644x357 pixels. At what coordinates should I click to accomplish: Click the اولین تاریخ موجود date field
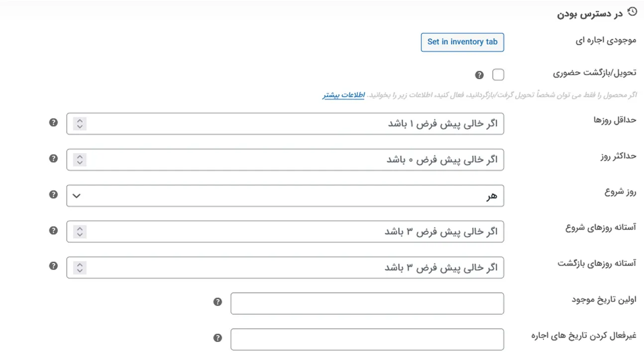(x=367, y=303)
